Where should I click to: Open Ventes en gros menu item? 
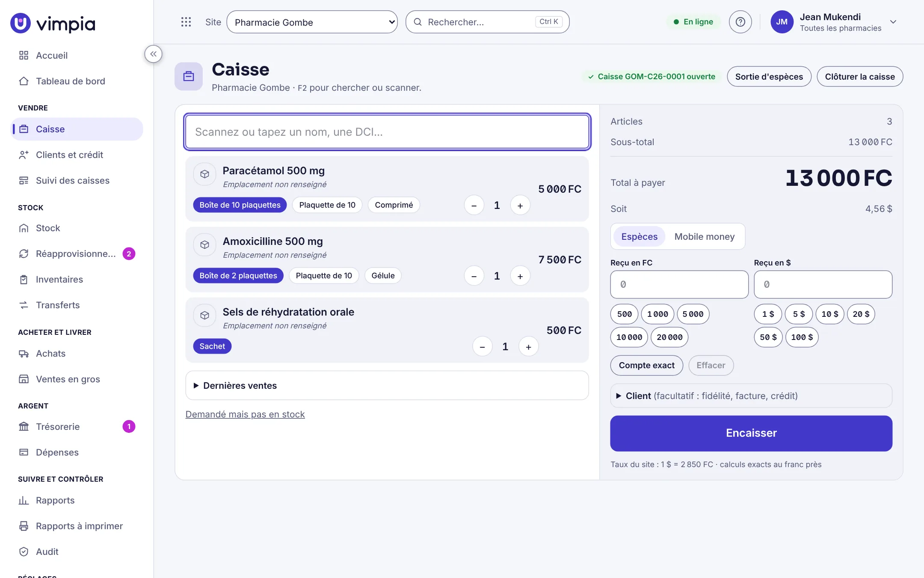click(77, 379)
